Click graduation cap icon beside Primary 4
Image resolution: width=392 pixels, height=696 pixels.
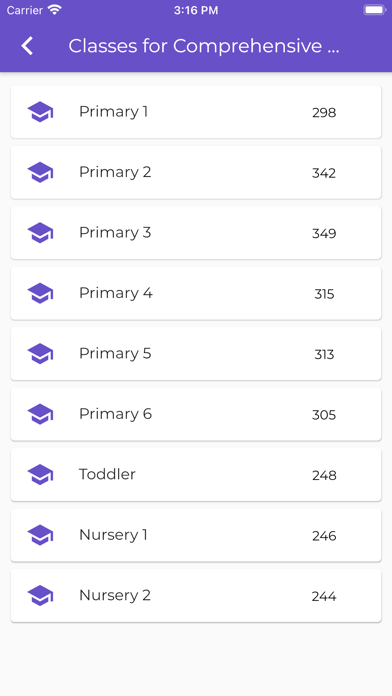tap(40, 293)
